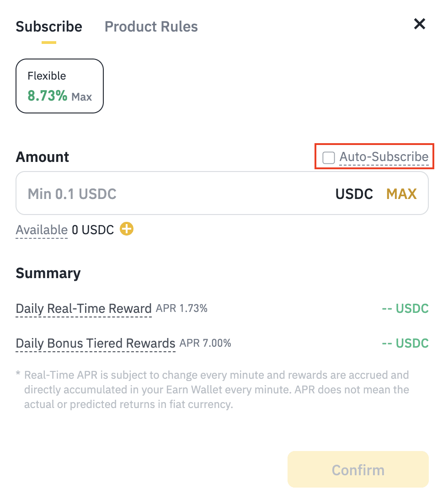This screenshot has width=448, height=494.
Task: Click the yellow plus icon beside Available balance
Action: pos(127,229)
